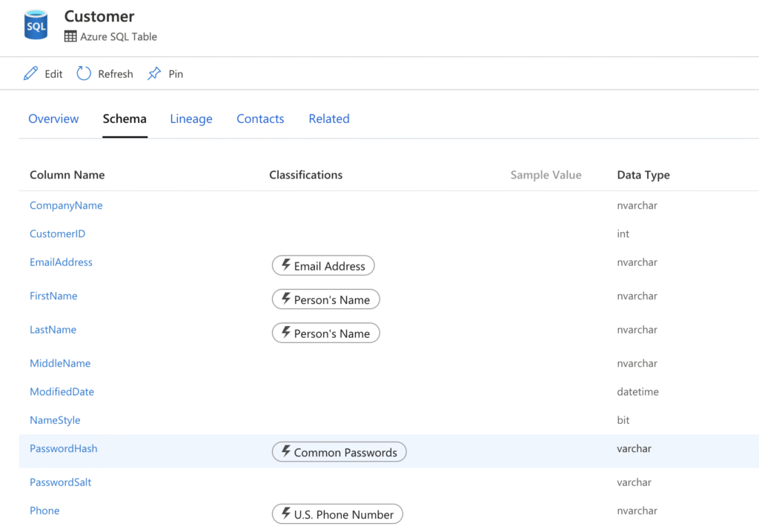Viewport: 759px width, 532px height.
Task: Click Person's Name tag in FirstName row
Action: pos(326,299)
